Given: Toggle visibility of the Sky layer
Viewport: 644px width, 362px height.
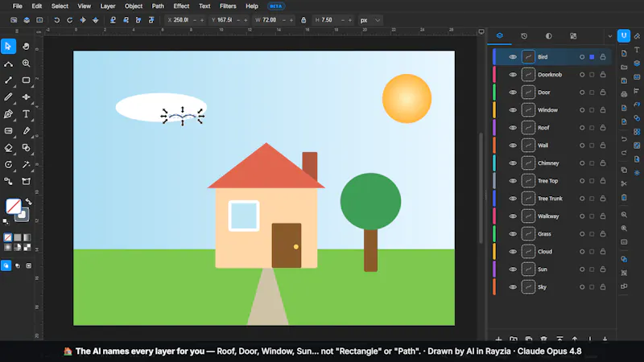Looking at the screenshot, I should tap(513, 287).
